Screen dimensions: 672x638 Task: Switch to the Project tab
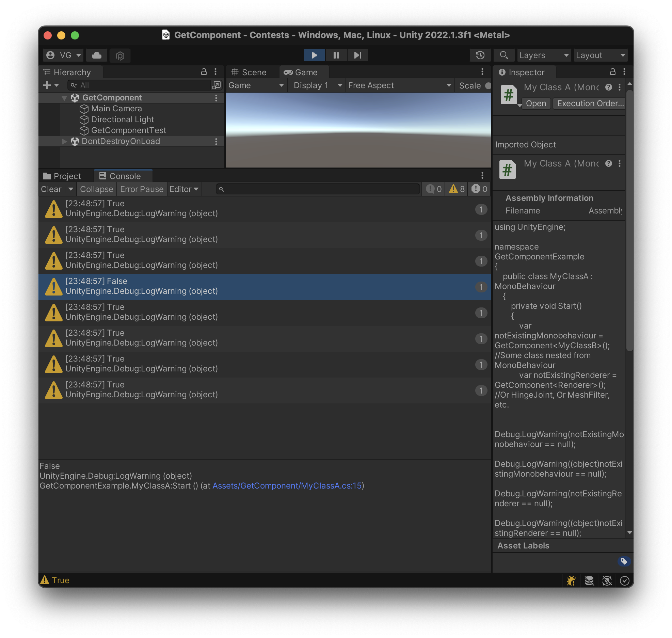[62, 176]
